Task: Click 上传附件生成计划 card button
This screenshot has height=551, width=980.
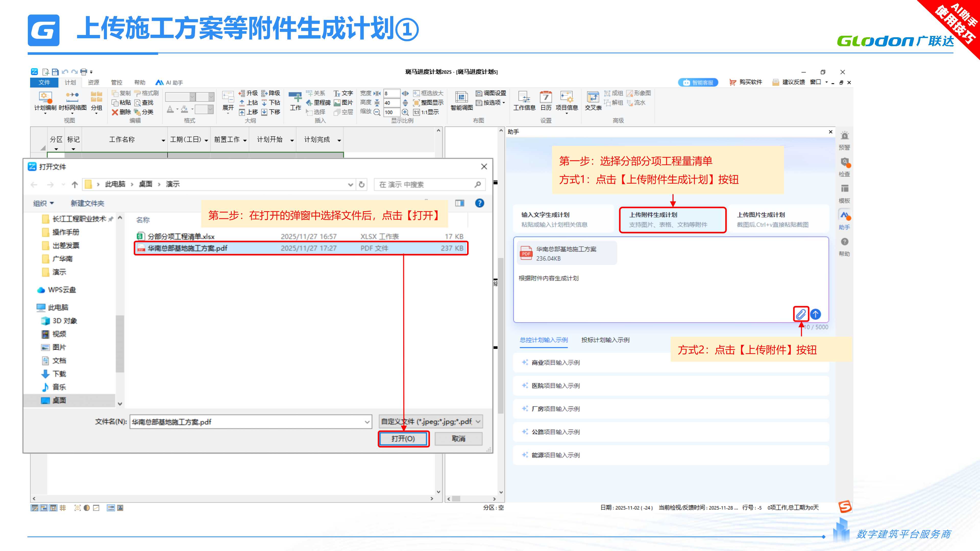Action: [x=672, y=219]
